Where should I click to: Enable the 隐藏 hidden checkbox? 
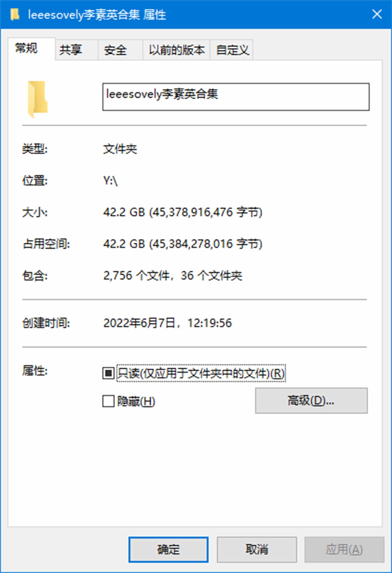pos(108,401)
